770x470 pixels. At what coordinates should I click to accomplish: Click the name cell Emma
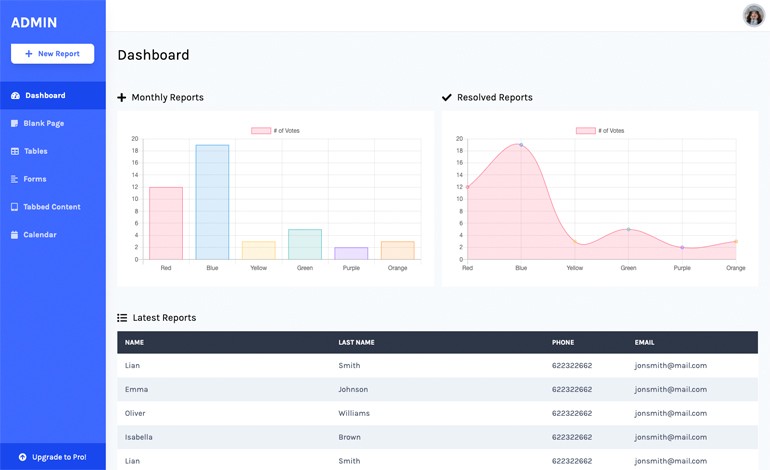[x=137, y=389]
